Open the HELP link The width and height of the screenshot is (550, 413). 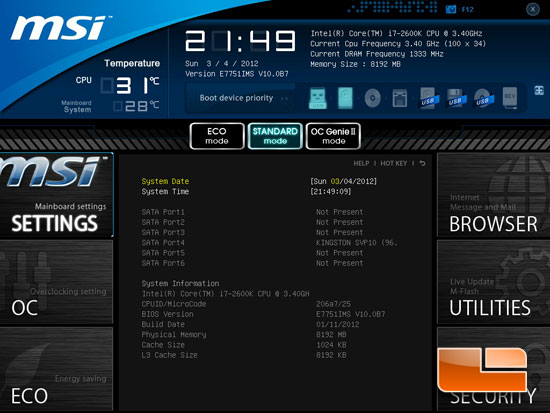pyautogui.click(x=361, y=164)
